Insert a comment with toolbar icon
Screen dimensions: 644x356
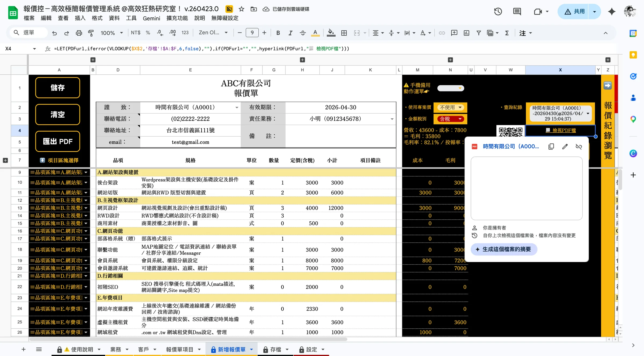(454, 33)
